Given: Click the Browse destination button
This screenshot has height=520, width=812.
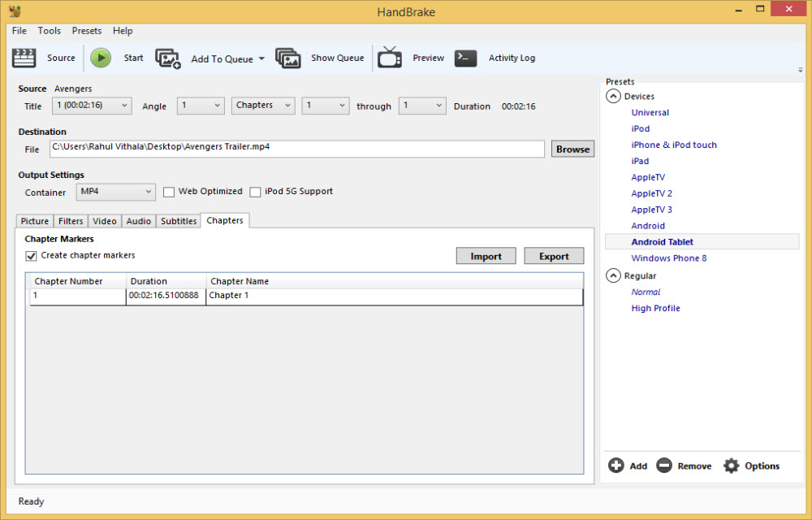Looking at the screenshot, I should (572, 149).
